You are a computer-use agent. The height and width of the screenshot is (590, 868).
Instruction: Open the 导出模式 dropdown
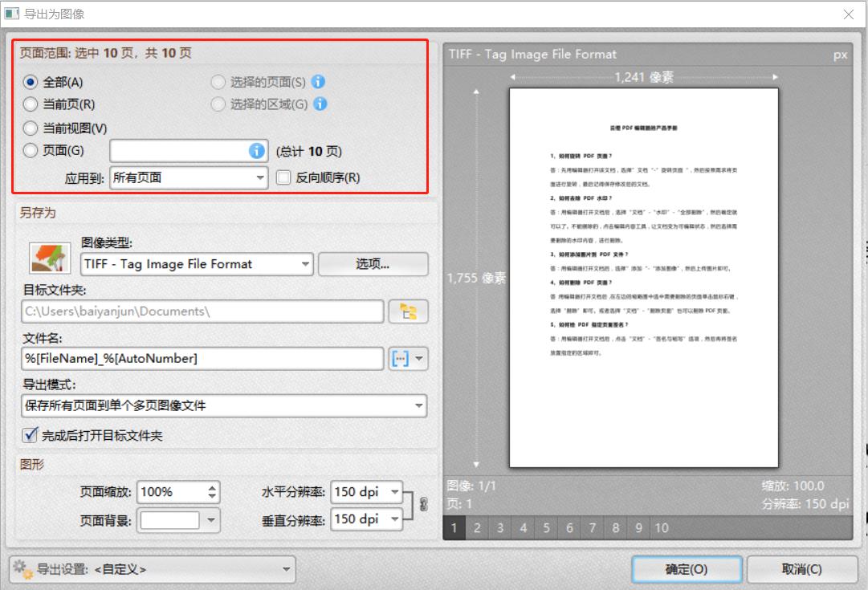point(224,405)
